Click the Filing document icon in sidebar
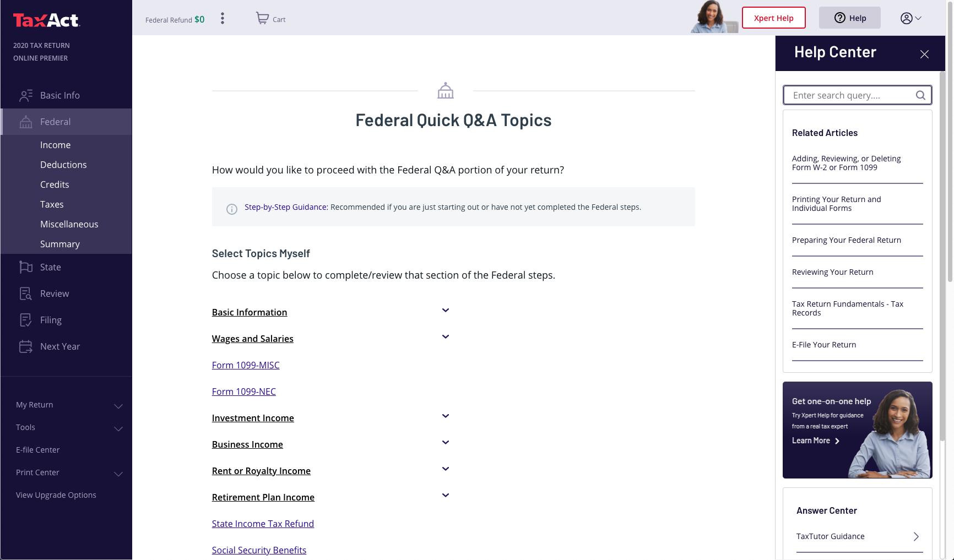Screen dimensions: 954x560 pyautogui.click(x=26, y=320)
